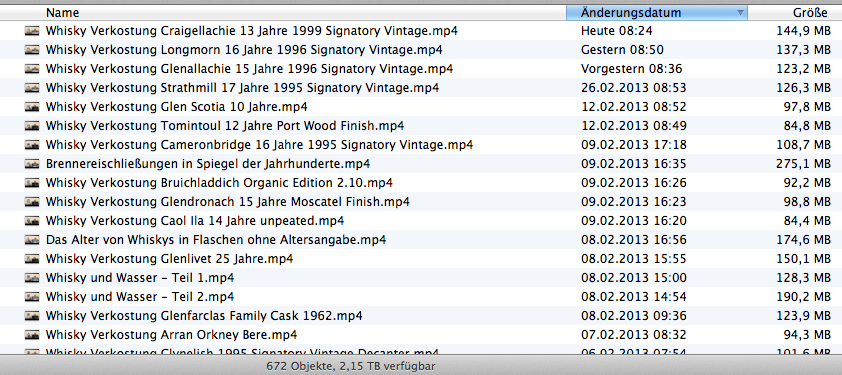Screen dimensions: 842x375
Task: Click the video icon of Arran Orkney Bere file
Action: click(x=32, y=335)
